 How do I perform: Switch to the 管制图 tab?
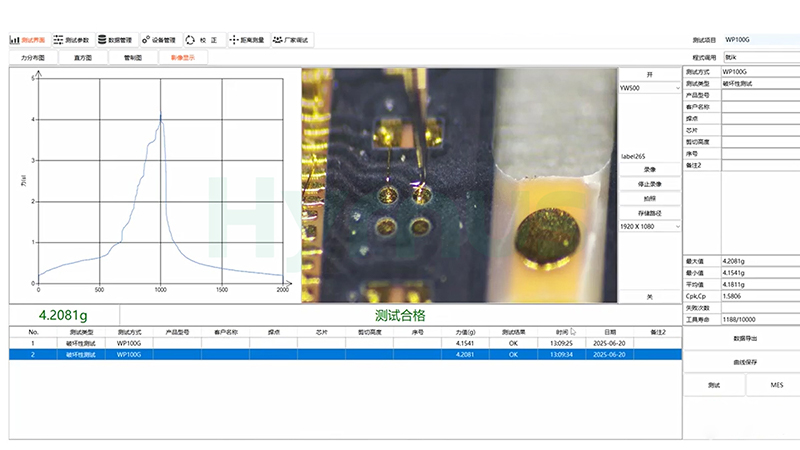133,58
